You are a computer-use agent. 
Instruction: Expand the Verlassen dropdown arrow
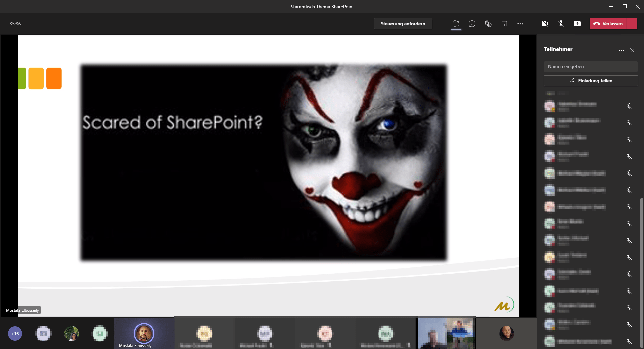pos(632,24)
